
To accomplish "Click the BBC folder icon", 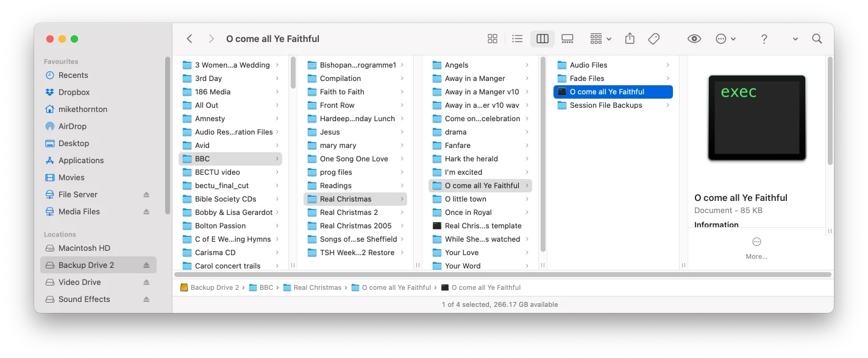I will tap(187, 159).
